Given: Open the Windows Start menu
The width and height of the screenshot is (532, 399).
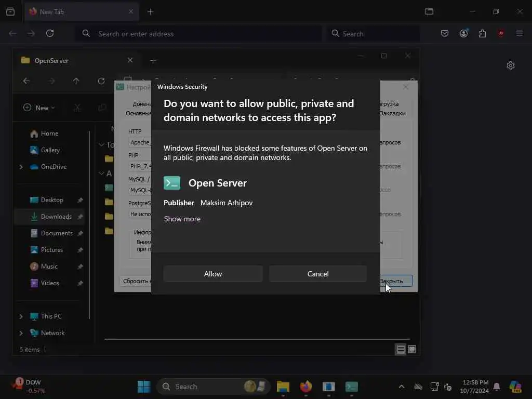Looking at the screenshot, I should click(144, 387).
